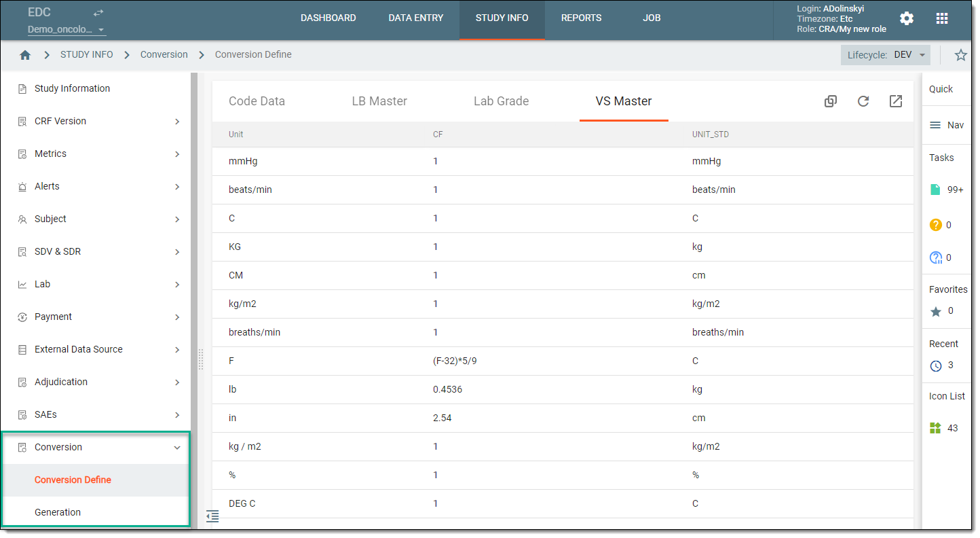Click the switch study arrows icon
The image size is (980, 538).
click(x=98, y=12)
